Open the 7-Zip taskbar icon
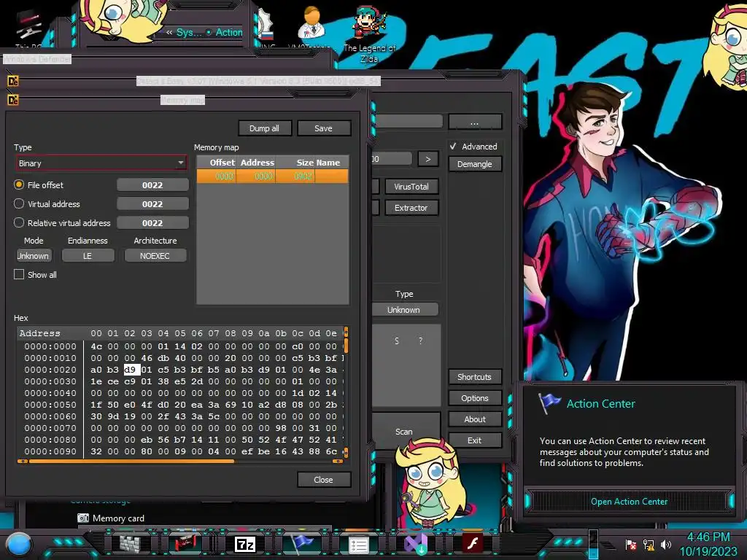 click(245, 544)
